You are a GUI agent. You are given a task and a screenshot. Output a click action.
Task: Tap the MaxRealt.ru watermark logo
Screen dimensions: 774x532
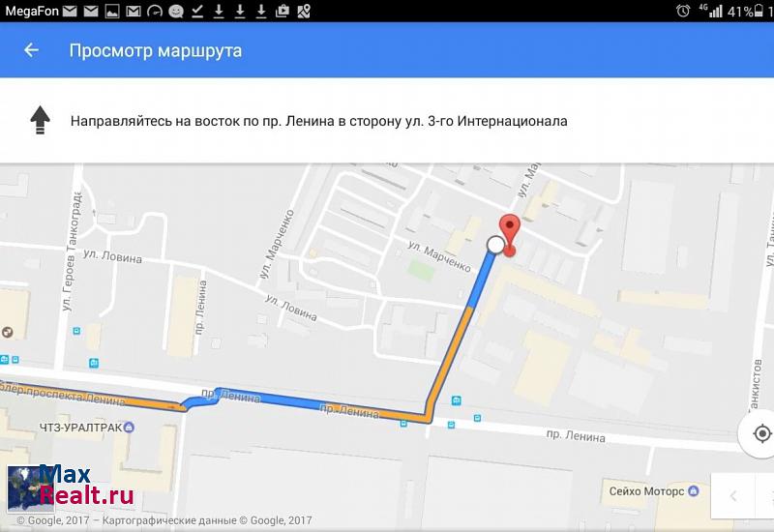click(x=71, y=488)
